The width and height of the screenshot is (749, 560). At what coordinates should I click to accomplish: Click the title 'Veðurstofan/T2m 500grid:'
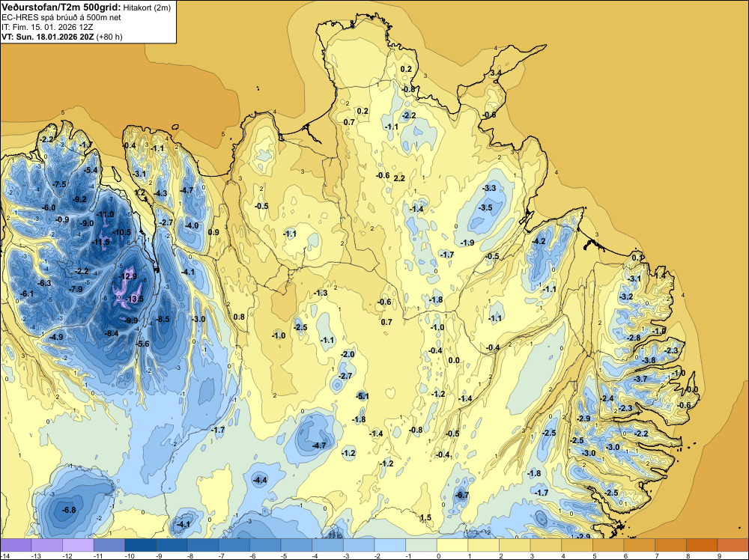tap(61, 7)
